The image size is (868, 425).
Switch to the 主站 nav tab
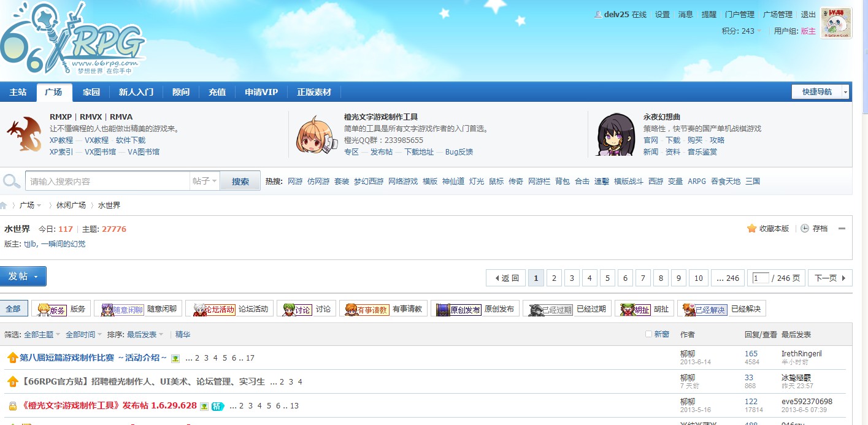[x=18, y=93]
